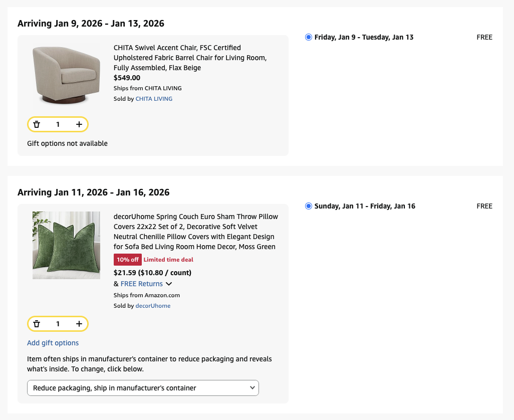Open the green pillow covers thumbnail
This screenshot has height=420, width=514.
click(x=66, y=245)
